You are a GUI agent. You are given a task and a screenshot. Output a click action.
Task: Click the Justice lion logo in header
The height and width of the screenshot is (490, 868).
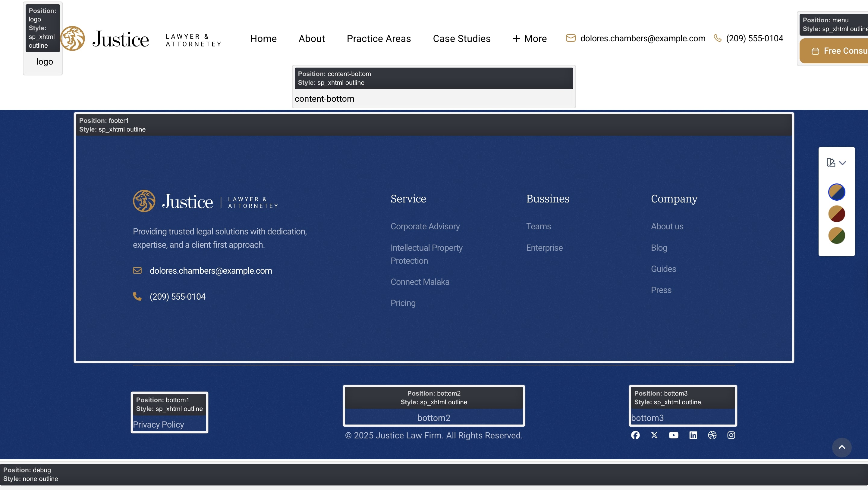[73, 38]
